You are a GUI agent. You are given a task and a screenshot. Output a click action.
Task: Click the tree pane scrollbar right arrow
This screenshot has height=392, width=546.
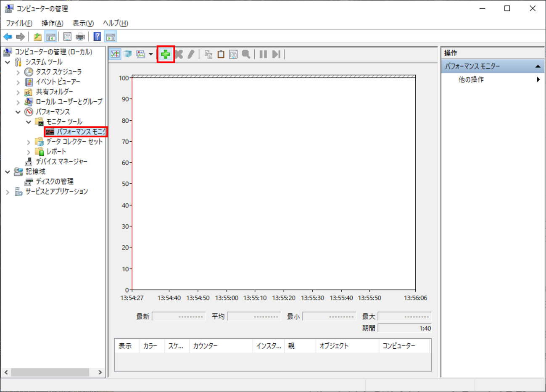100,373
